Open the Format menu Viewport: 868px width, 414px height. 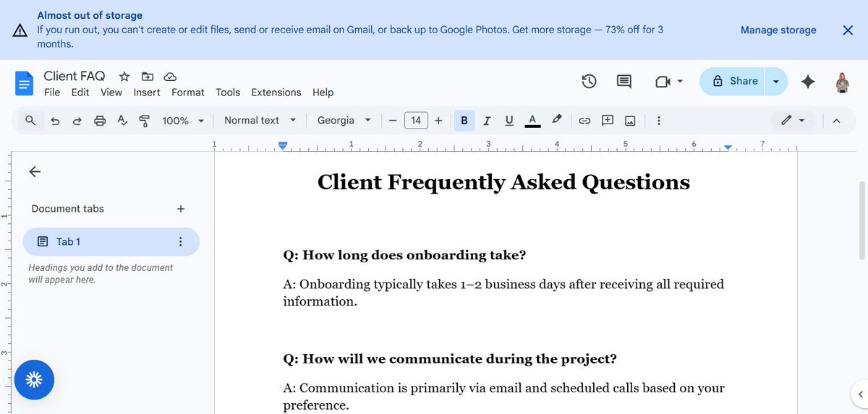188,92
